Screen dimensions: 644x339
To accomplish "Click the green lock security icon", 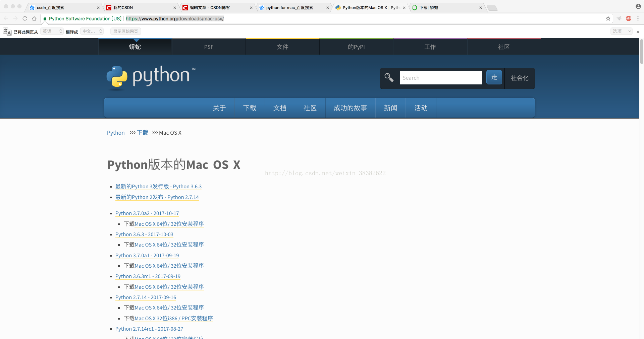I will point(45,18).
